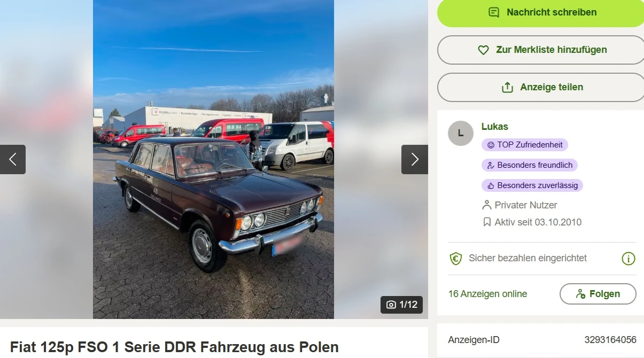The height and width of the screenshot is (358, 644).
Task: Click the euro shield icon
Action: (x=455, y=259)
